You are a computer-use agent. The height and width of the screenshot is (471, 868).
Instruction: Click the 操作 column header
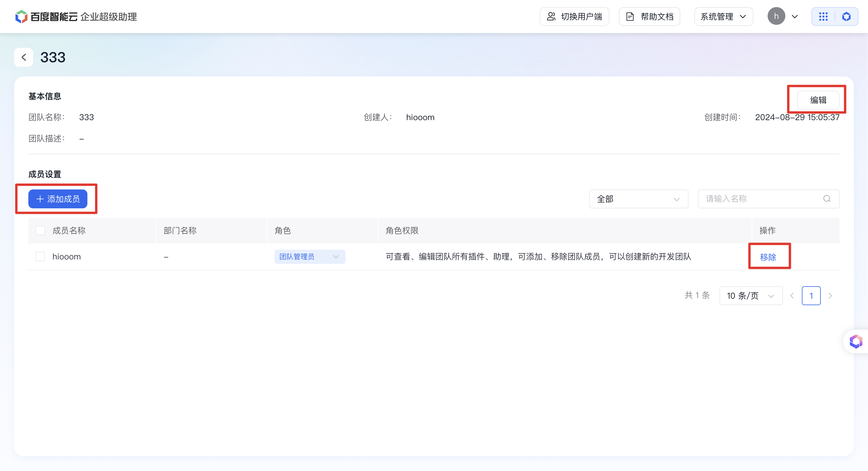point(767,230)
